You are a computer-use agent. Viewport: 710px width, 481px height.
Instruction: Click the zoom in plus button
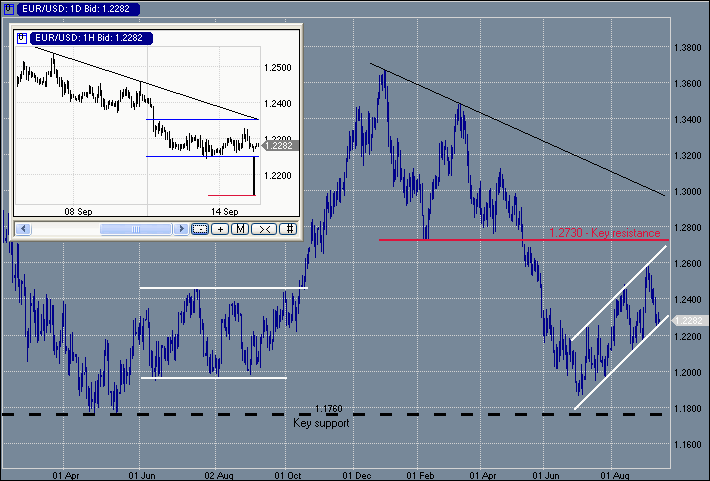pyautogui.click(x=220, y=229)
